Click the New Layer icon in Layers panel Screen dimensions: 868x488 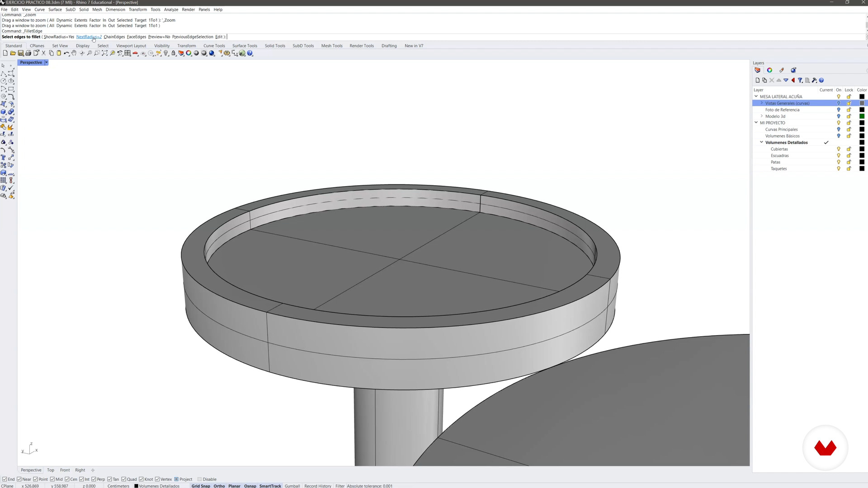758,80
